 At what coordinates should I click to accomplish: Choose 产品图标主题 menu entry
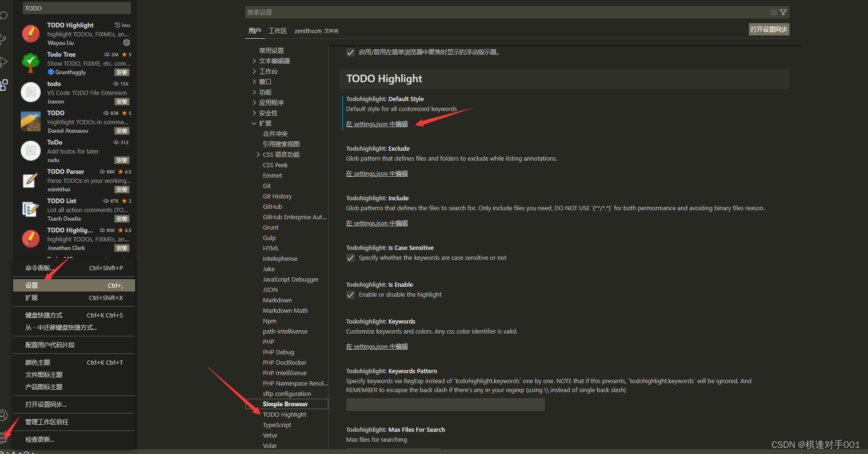point(74,387)
